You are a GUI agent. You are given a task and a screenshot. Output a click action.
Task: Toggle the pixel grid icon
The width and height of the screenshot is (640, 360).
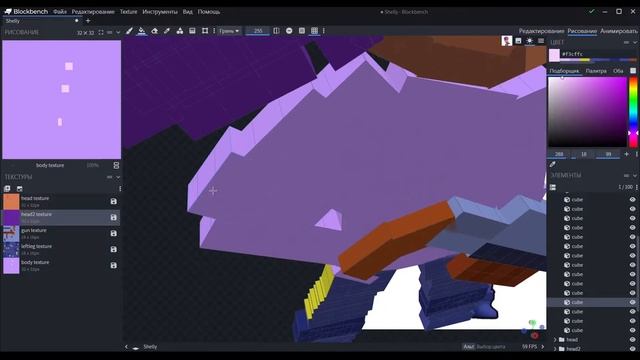click(302, 31)
